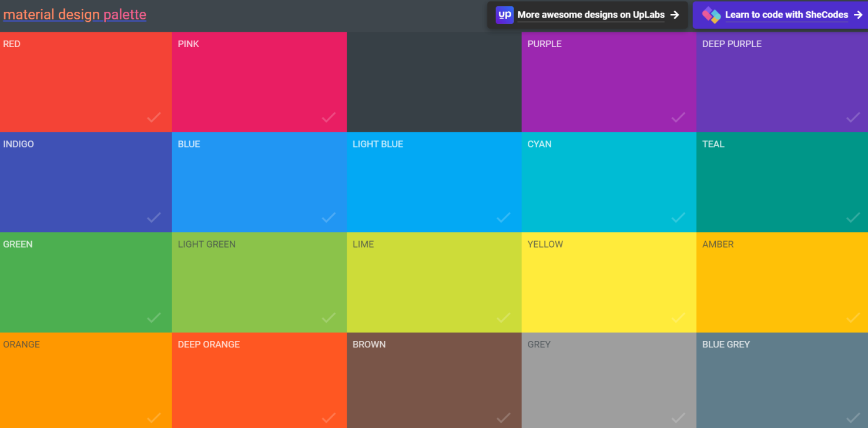Open the 'material design palette' link
Image resolution: width=868 pixels, height=428 pixels.
(x=75, y=14)
